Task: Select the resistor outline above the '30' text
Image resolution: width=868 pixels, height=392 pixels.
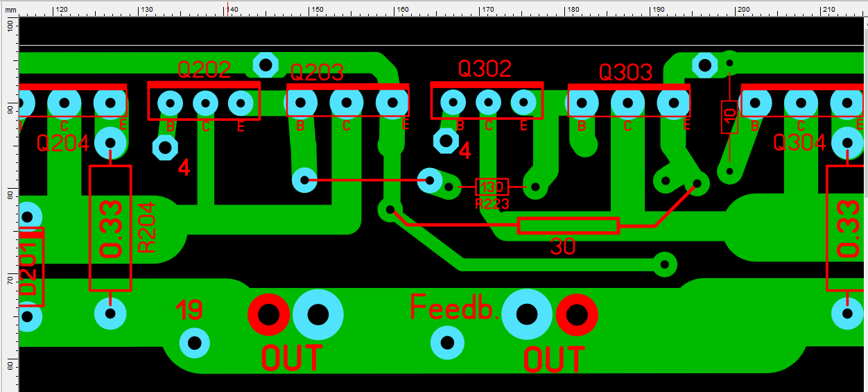Action: [568, 225]
